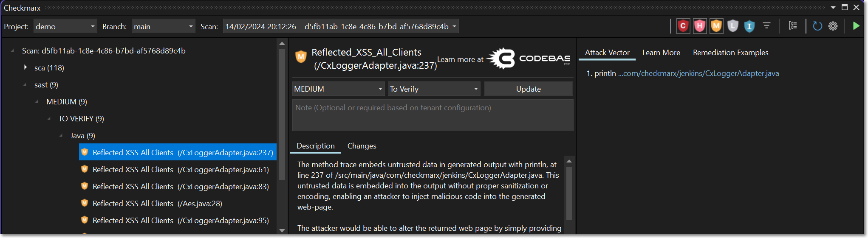Viewport: 868px width, 238px height.
Task: Click the Update button
Action: (528, 89)
